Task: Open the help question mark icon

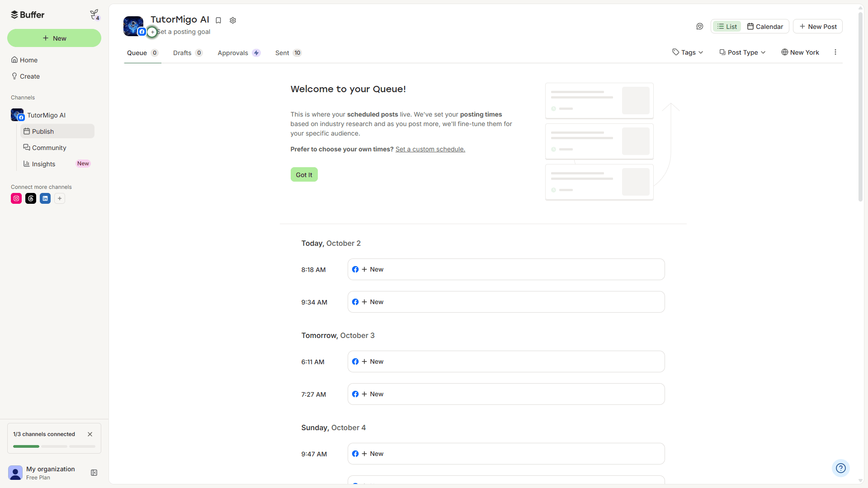Action: [x=841, y=468]
